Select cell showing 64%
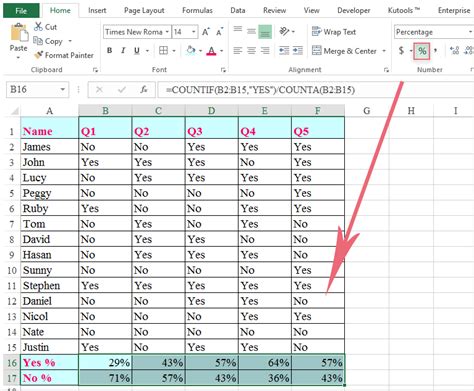 pos(265,363)
